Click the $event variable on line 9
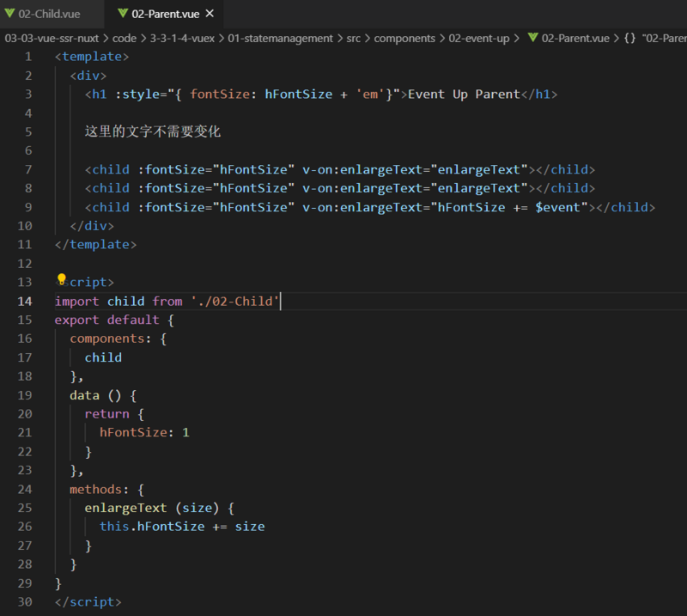687x616 pixels. [557, 207]
